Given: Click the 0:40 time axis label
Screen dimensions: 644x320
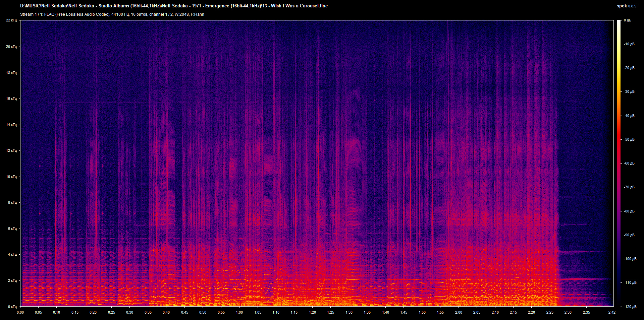Looking at the screenshot, I should pyautogui.click(x=166, y=313).
